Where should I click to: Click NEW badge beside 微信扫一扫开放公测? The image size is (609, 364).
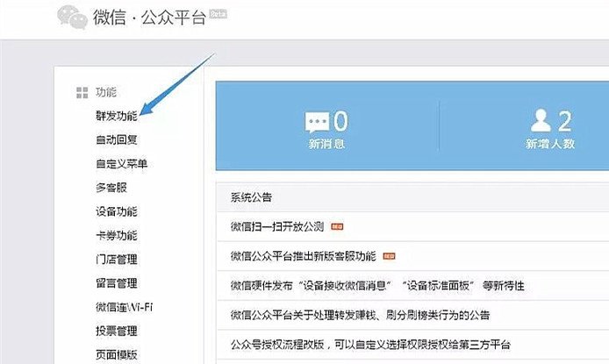click(337, 226)
